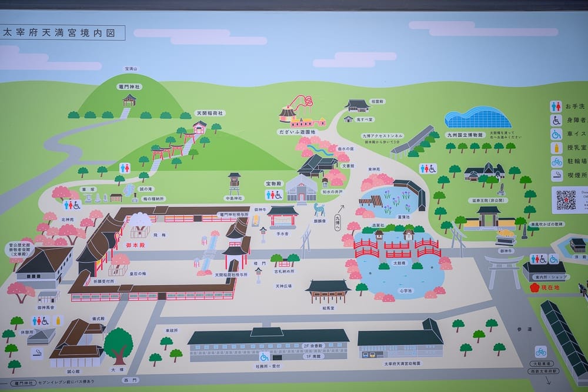The width and height of the screenshot is (588, 392).
Task: Select the 皇后の梅 label
Action: click(x=138, y=274)
